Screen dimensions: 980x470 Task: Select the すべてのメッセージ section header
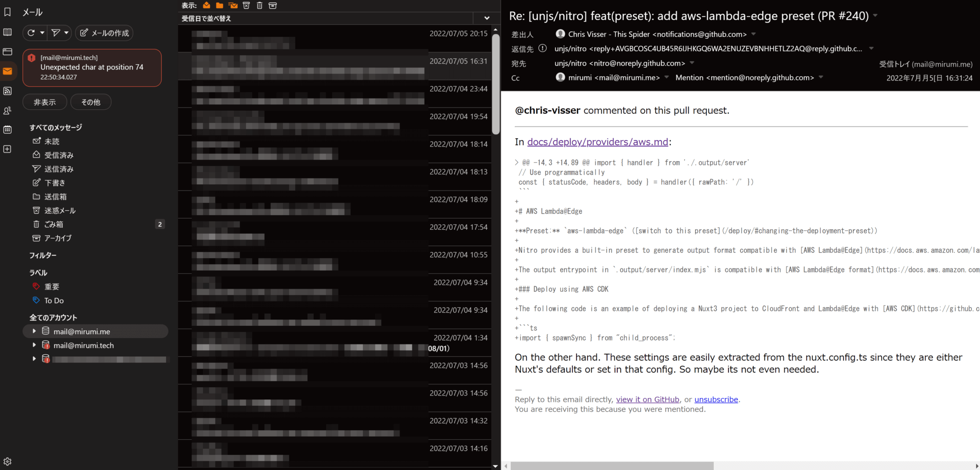55,127
